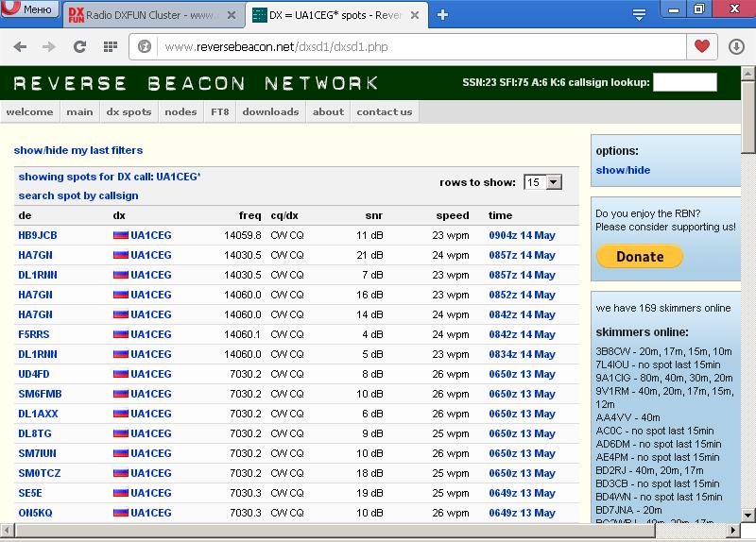This screenshot has height=542, width=756.
Task: Click UA1CEG link in HB9JCB row
Action: tap(151, 235)
